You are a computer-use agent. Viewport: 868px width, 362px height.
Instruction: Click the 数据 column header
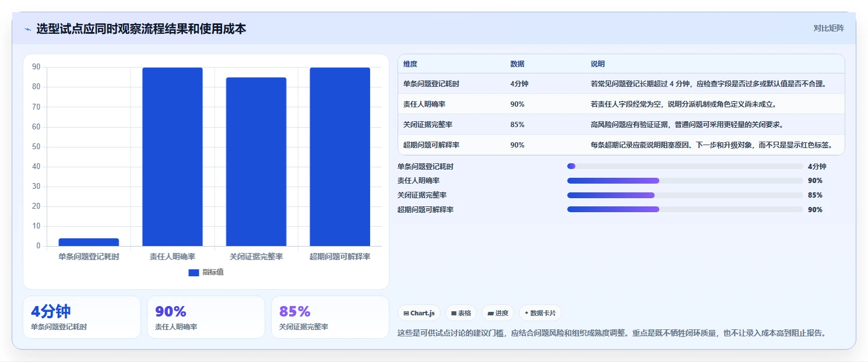point(517,64)
